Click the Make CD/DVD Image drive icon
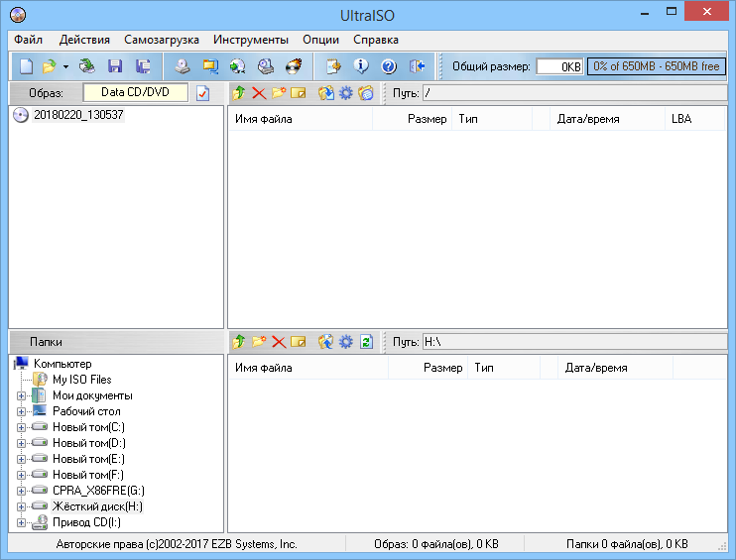 183,66
